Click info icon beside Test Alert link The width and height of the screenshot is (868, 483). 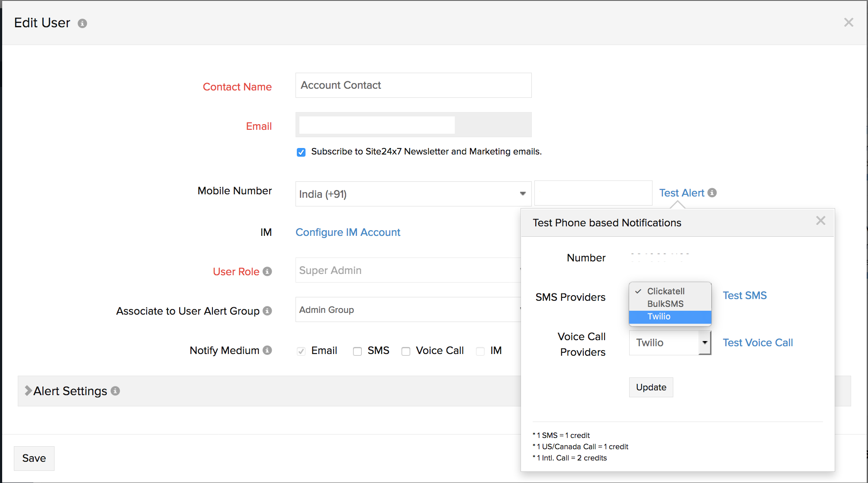(x=712, y=193)
